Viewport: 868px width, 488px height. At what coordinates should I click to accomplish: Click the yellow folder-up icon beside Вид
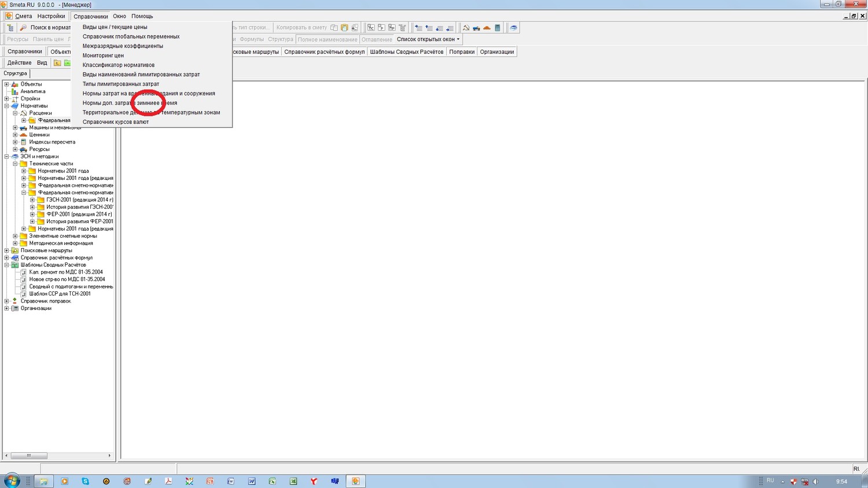click(x=57, y=63)
